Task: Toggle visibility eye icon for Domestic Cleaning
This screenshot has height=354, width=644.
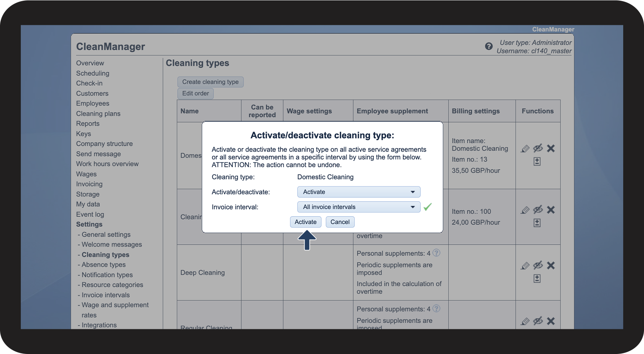Action: 538,148
